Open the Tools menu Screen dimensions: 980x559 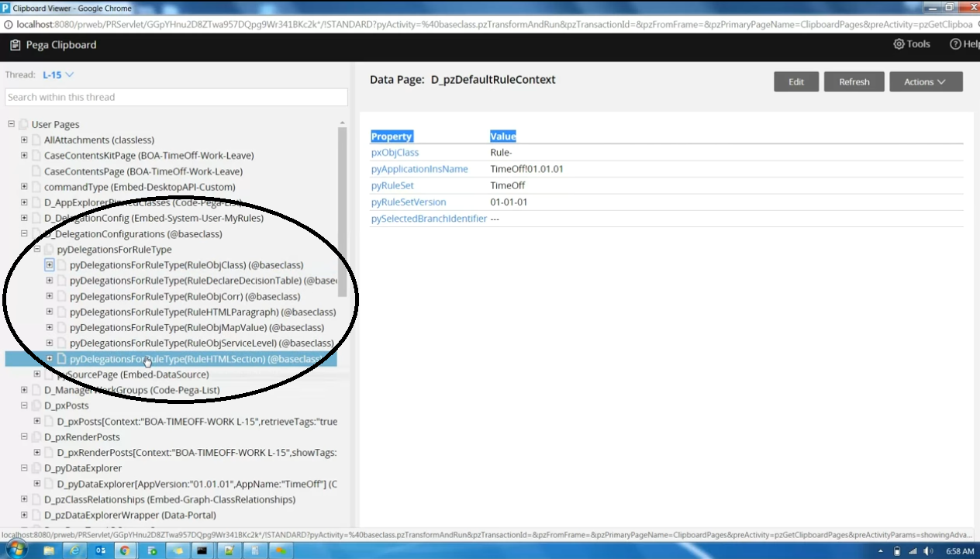(x=912, y=44)
